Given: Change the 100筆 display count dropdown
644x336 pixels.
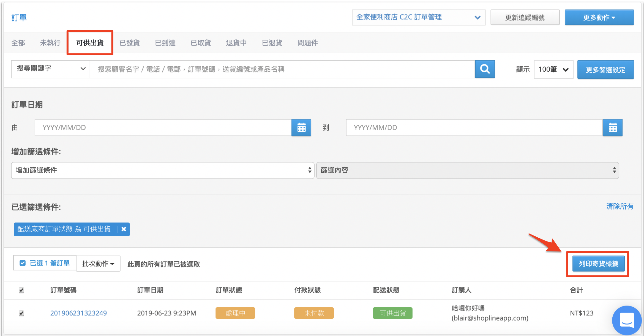Looking at the screenshot, I should pos(553,69).
